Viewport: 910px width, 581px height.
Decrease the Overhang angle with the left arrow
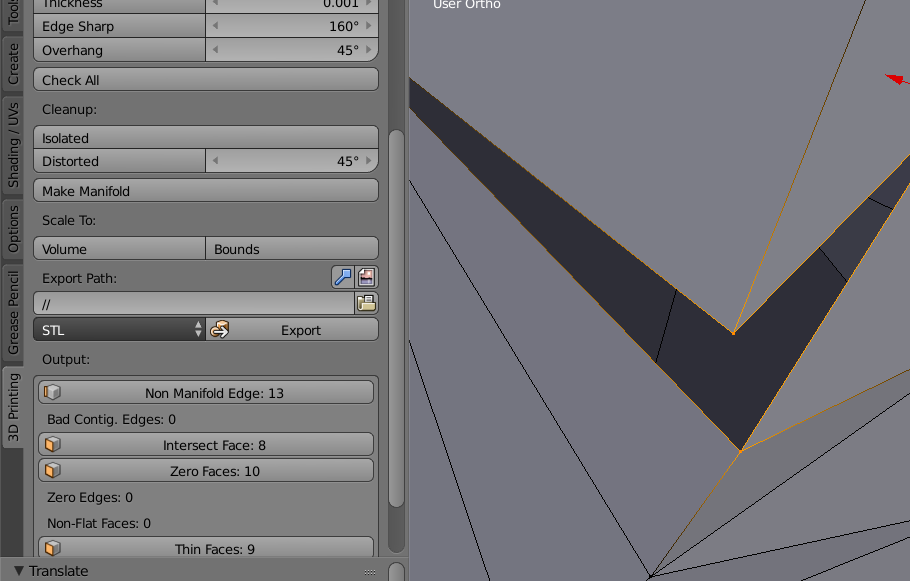tap(213, 50)
